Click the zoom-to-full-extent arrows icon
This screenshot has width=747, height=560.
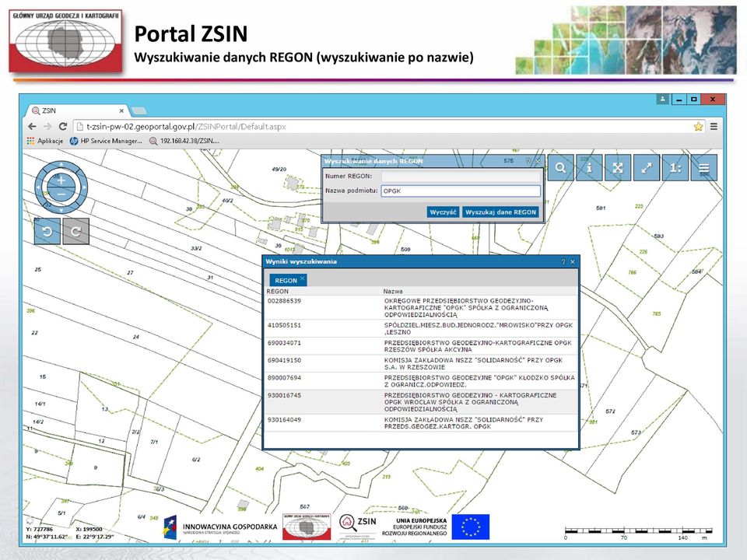coord(618,168)
